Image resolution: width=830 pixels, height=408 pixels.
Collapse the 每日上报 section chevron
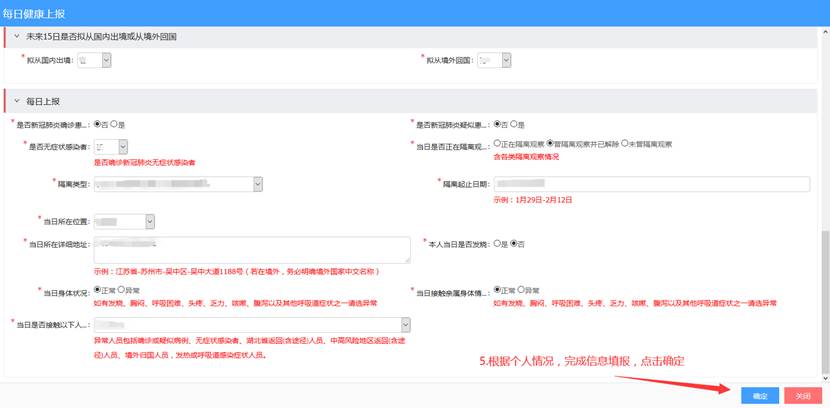pyautogui.click(x=17, y=101)
